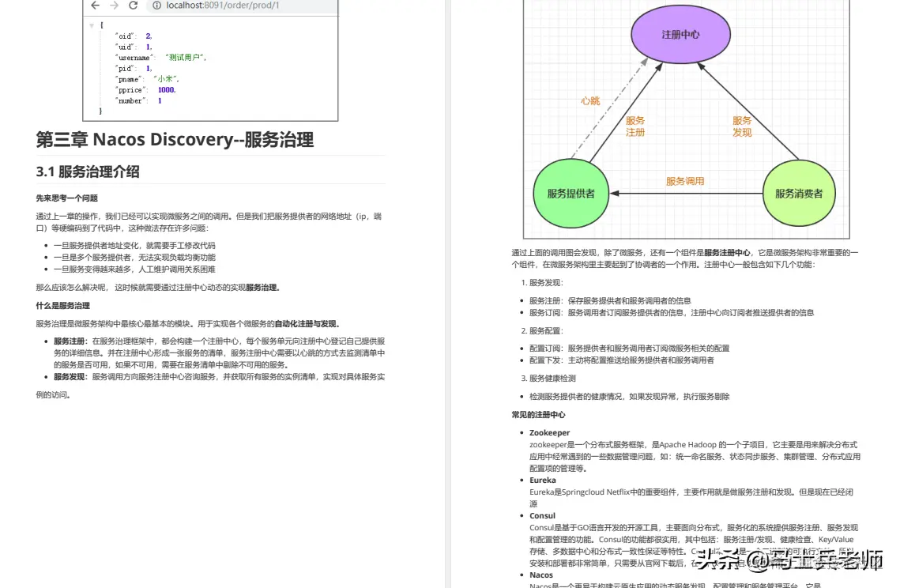The height and width of the screenshot is (588, 900).
Task: Select the 服务消费者 circle node
Action: [x=798, y=192]
